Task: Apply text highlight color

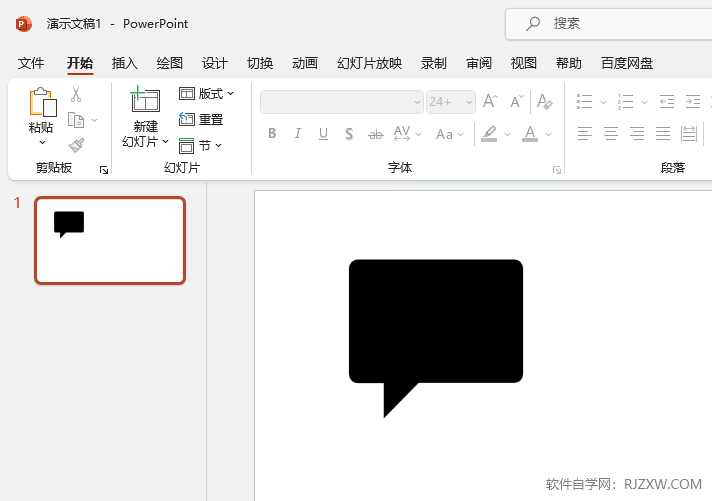Action: pyautogui.click(x=489, y=134)
